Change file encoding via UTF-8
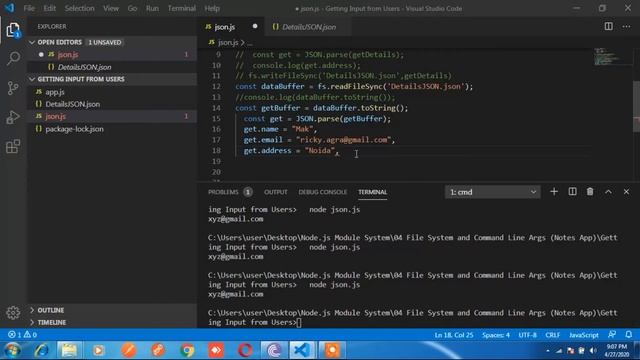The image size is (640, 360). point(527,335)
